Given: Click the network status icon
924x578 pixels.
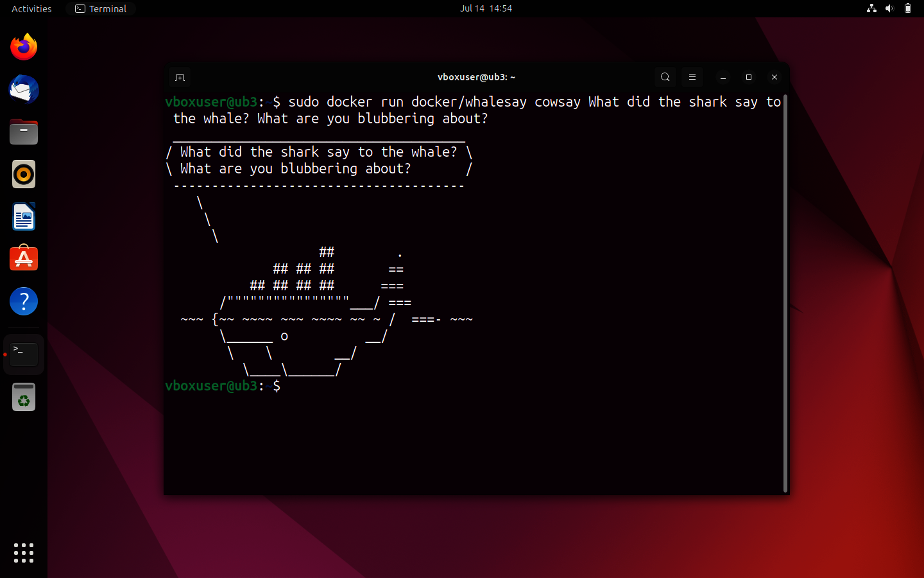Looking at the screenshot, I should [x=871, y=8].
